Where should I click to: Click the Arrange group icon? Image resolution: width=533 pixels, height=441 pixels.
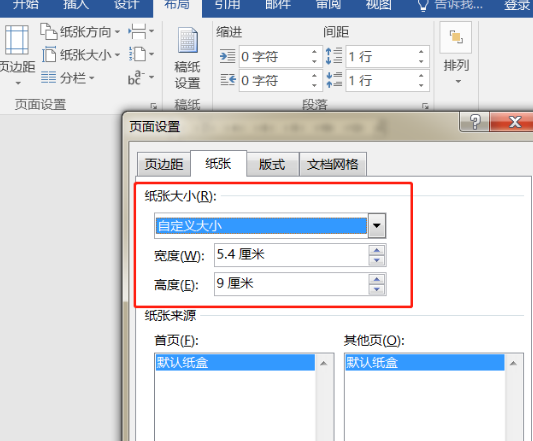(456, 37)
